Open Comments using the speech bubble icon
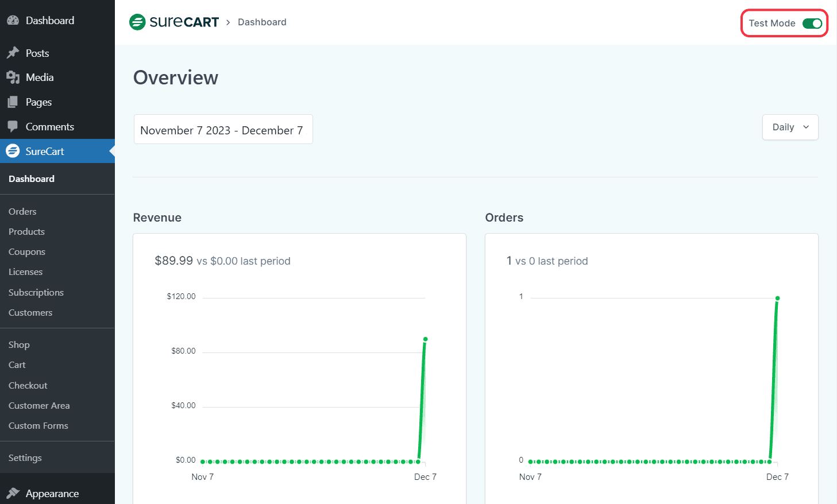Screen dimensions: 837x504 pyautogui.click(x=13, y=126)
